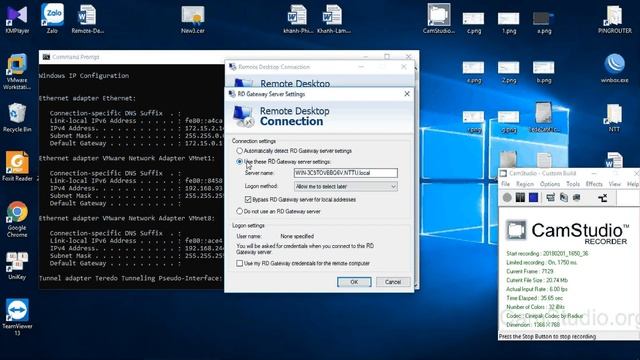Select the PINGROUTER folder shortcut icon

(x=614, y=18)
